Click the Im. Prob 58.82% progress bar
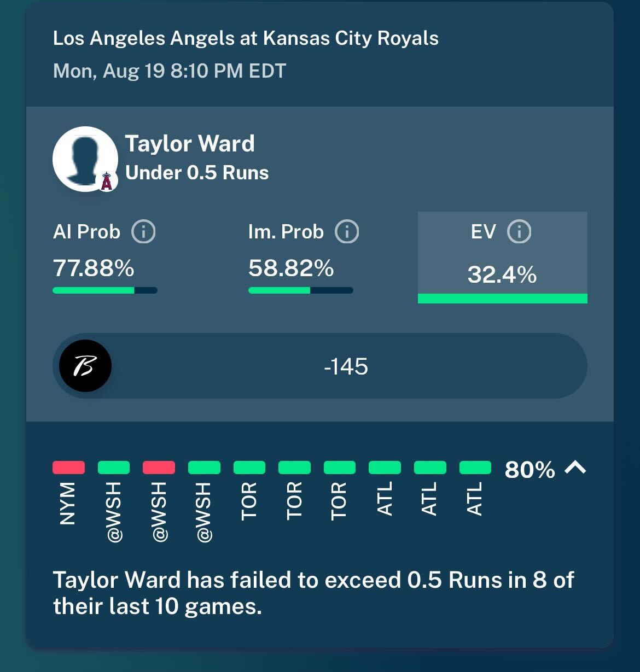The width and height of the screenshot is (640, 672). pos(300,290)
